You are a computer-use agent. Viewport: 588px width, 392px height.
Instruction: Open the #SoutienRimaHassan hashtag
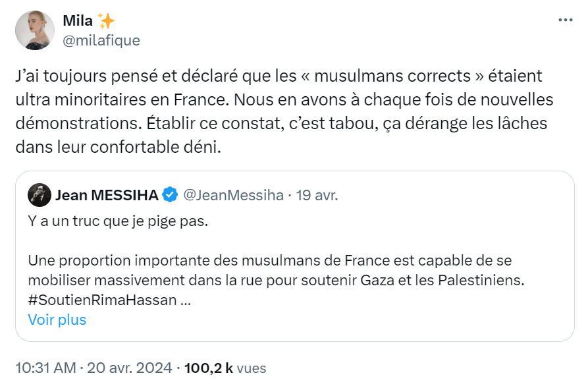tap(103, 299)
